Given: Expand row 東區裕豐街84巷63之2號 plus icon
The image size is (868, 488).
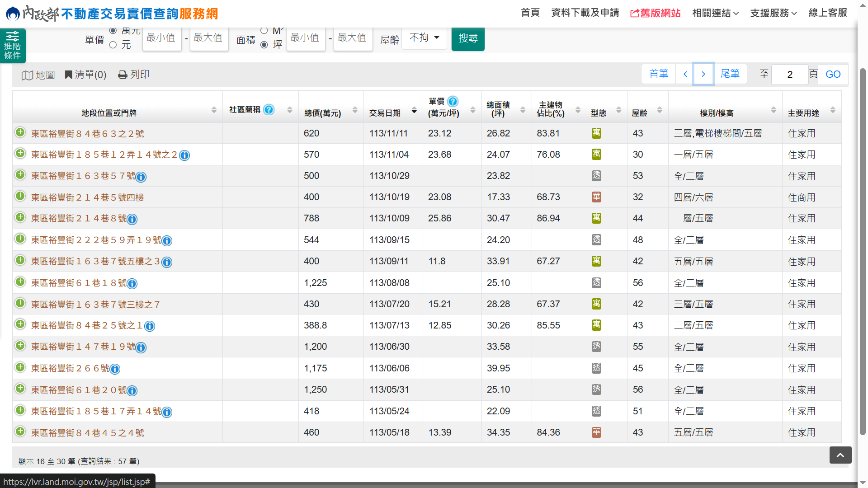Looking at the screenshot, I should click(20, 132).
